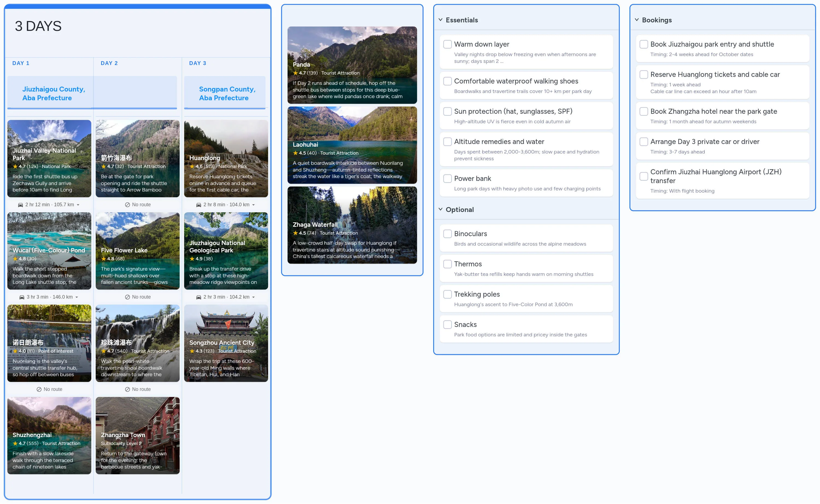
Task: Collapse the Bookings section
Action: pyautogui.click(x=637, y=20)
